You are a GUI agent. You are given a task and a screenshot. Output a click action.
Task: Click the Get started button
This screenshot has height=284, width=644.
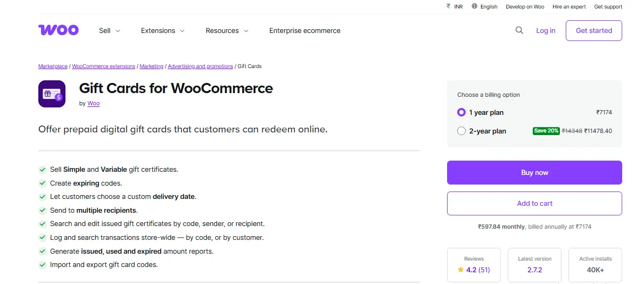click(x=594, y=30)
